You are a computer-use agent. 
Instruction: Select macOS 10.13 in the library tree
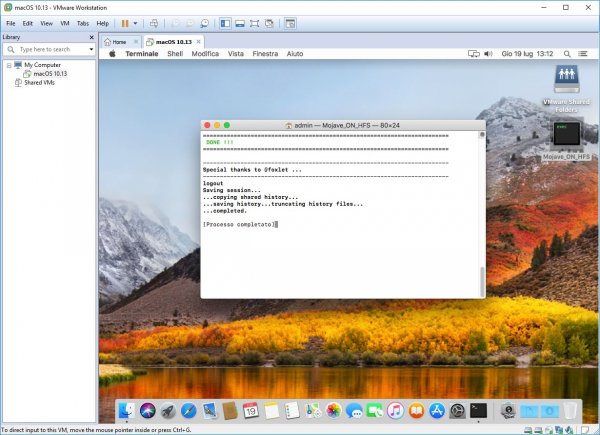pyautogui.click(x=50, y=74)
